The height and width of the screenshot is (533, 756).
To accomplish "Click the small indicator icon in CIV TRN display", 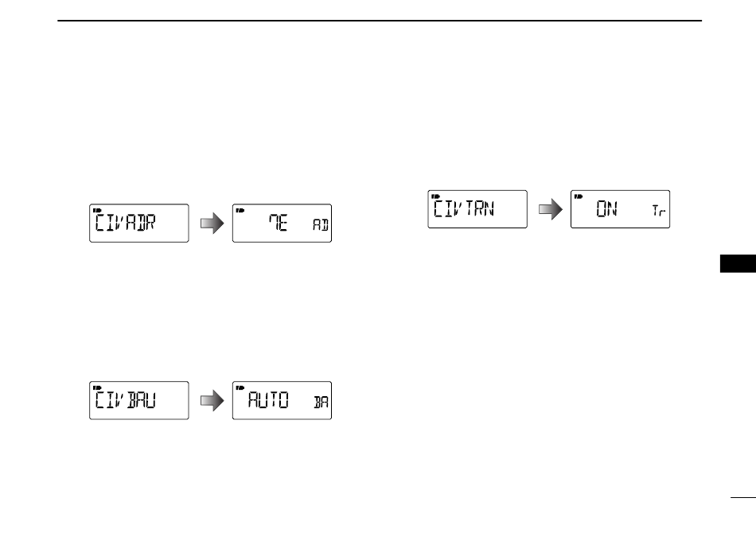I will [435, 196].
